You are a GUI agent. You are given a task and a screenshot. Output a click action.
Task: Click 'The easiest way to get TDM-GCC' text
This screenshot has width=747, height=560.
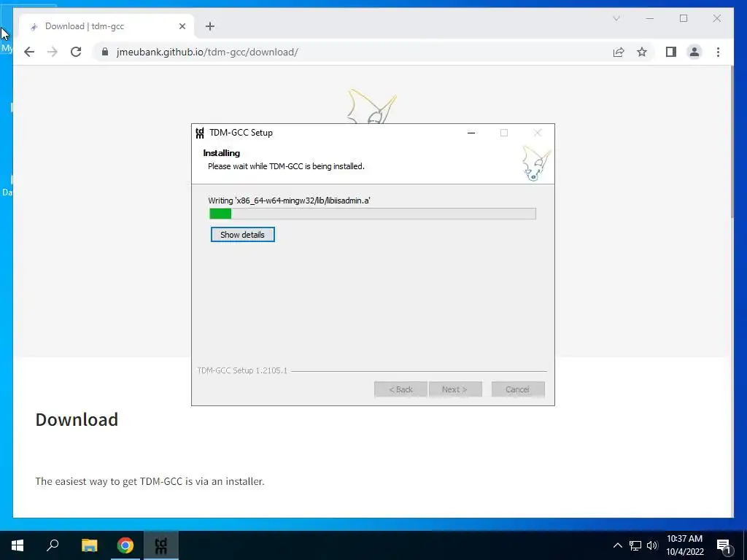[150, 481]
